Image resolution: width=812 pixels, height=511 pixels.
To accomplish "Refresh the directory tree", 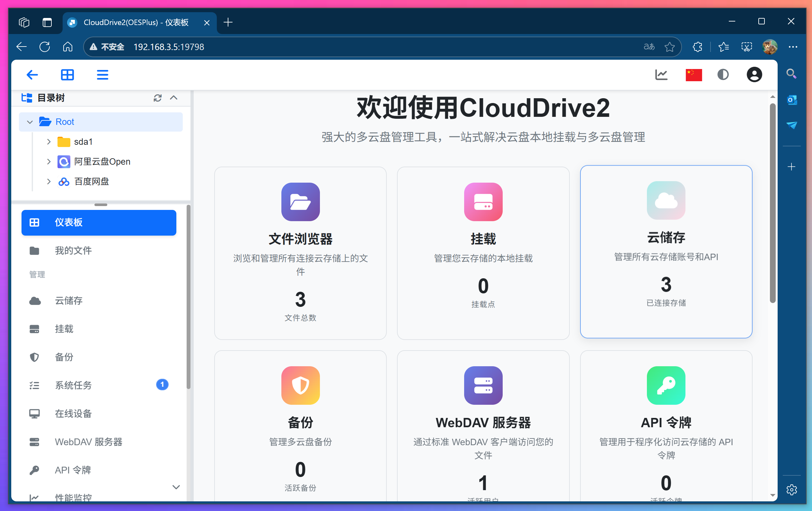I will pos(157,98).
